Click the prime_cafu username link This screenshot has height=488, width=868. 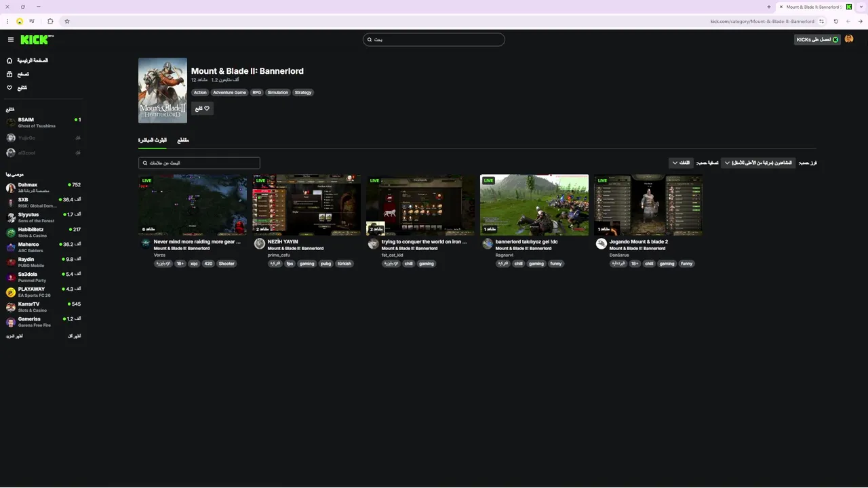[279, 255]
